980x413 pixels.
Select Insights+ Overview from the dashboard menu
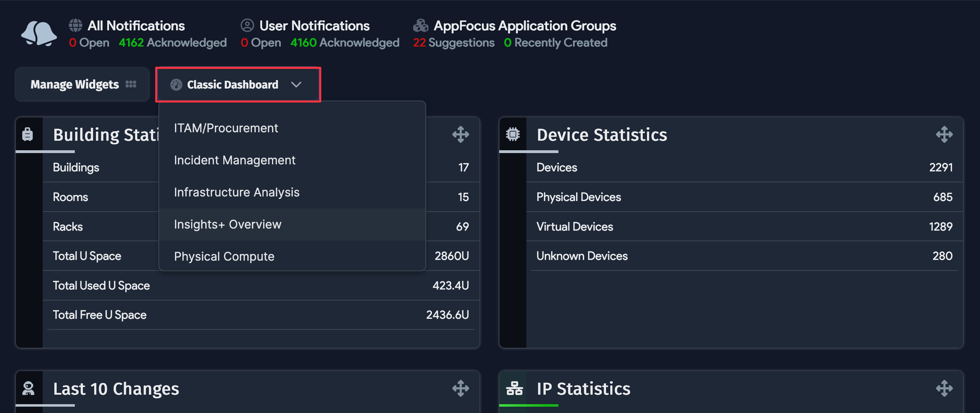tap(227, 224)
